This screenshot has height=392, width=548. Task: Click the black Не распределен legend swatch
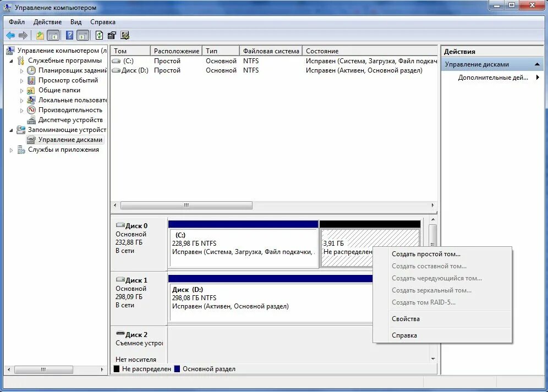click(x=117, y=368)
